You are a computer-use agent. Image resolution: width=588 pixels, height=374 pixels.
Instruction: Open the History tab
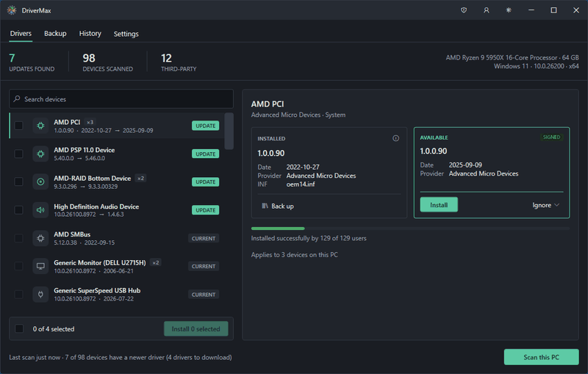(x=90, y=33)
